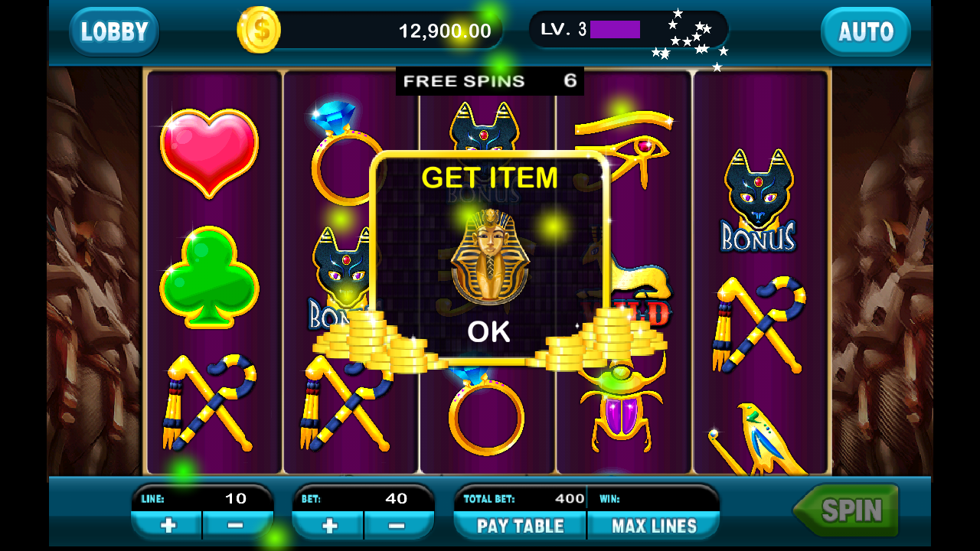Tap the Bastet cat Bonus symbol on last reel

click(758, 201)
